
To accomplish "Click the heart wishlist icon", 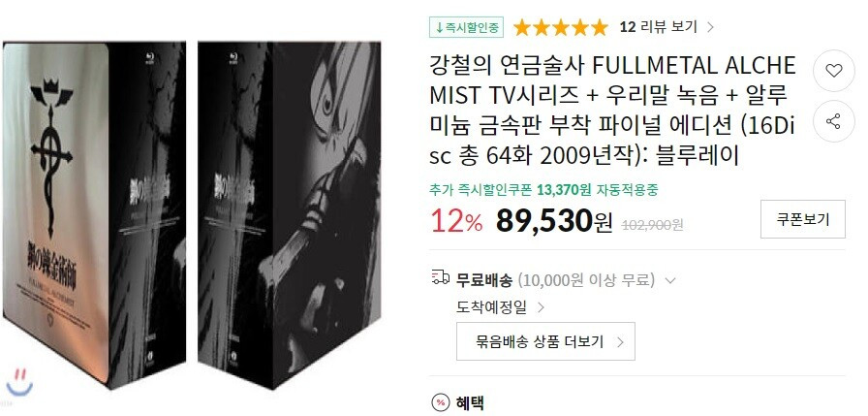I will (834, 71).
